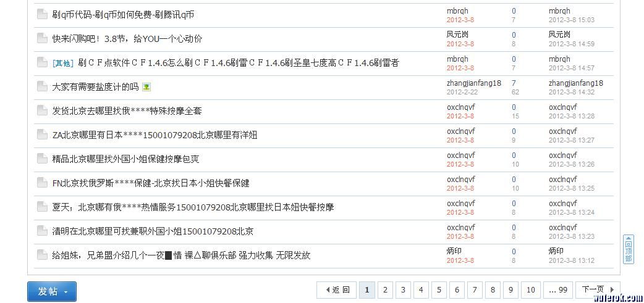The image size is (644, 303).
Task: View last poster 凤元岗
Action: 559,35
